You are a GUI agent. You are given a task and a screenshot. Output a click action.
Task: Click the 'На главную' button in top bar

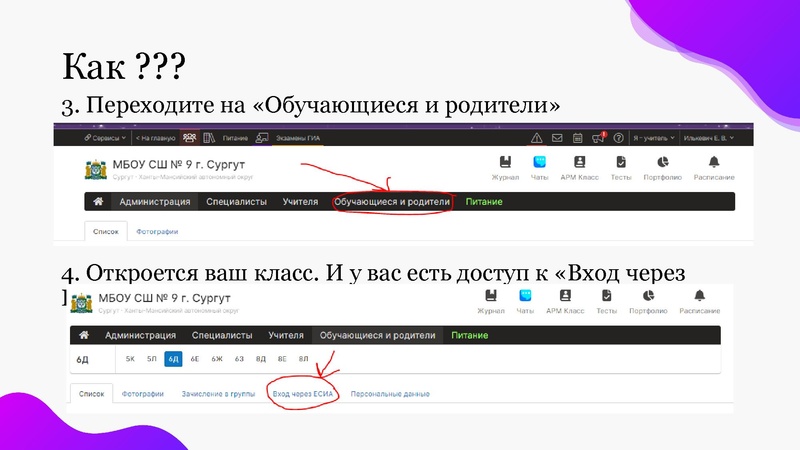154,138
